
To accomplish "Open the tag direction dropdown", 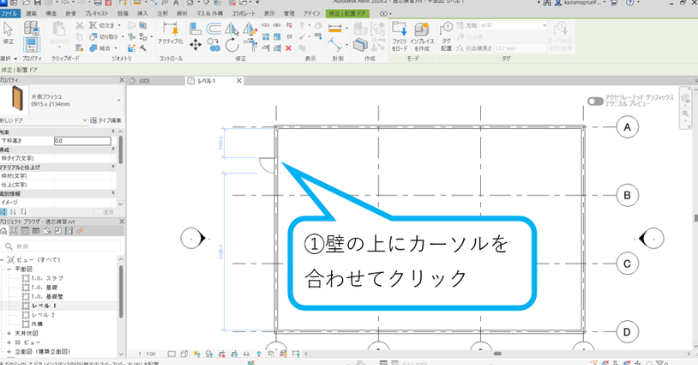I will point(544,26).
